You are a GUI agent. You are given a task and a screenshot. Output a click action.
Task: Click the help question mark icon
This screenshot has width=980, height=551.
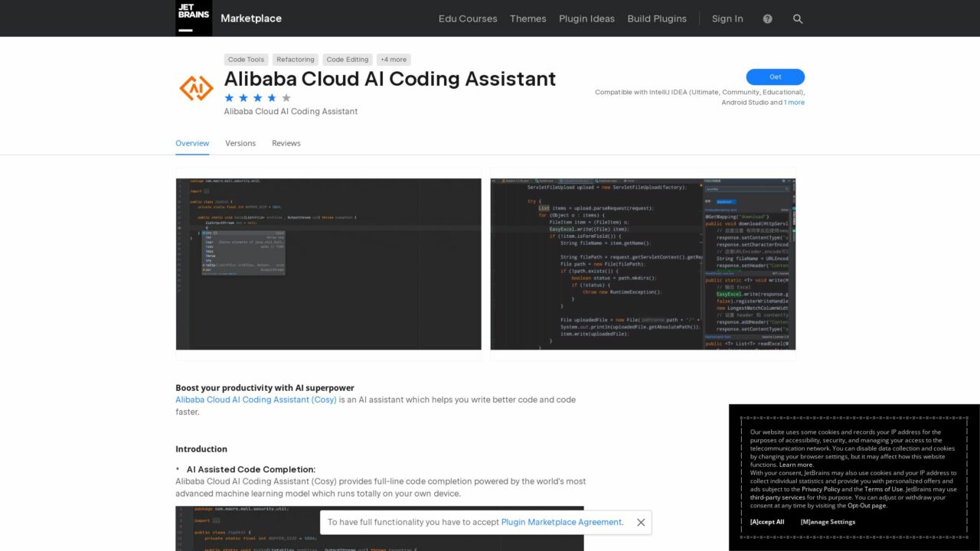pos(767,18)
